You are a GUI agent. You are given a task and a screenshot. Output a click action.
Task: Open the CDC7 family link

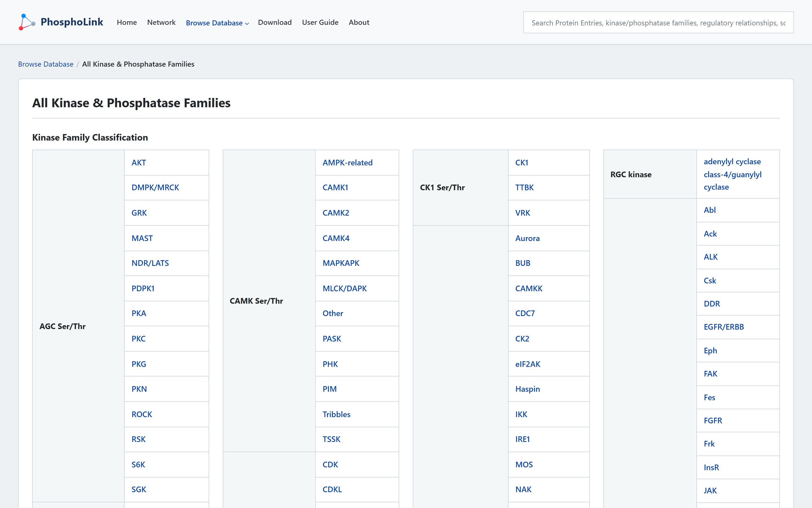(x=525, y=314)
